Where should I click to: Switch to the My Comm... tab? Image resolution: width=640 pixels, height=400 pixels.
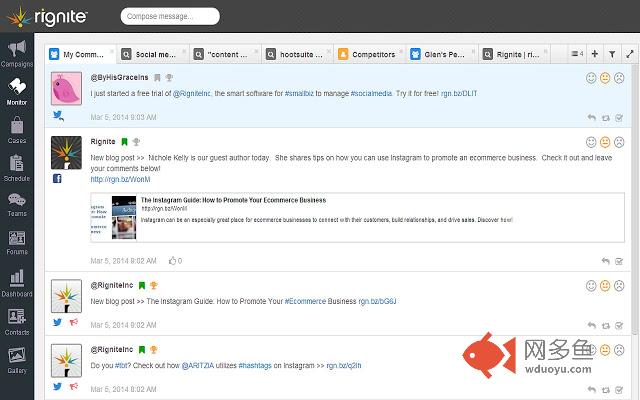(81, 54)
